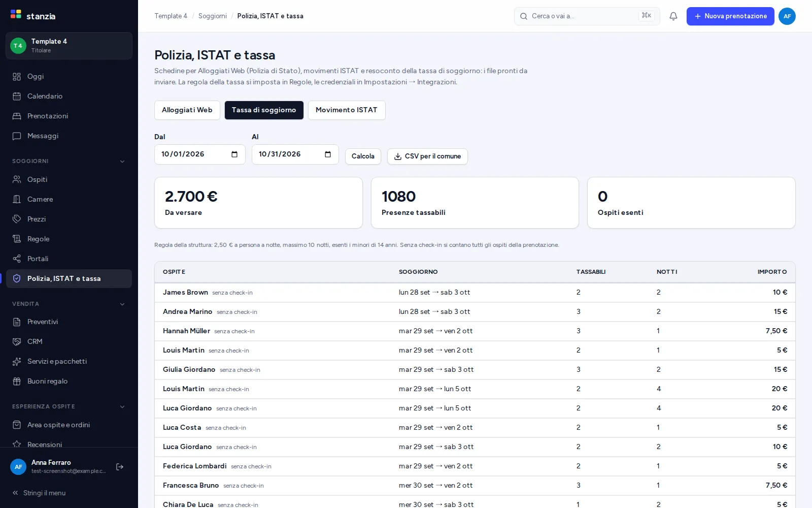
Task: Click Stringi il menu
Action: click(x=40, y=493)
